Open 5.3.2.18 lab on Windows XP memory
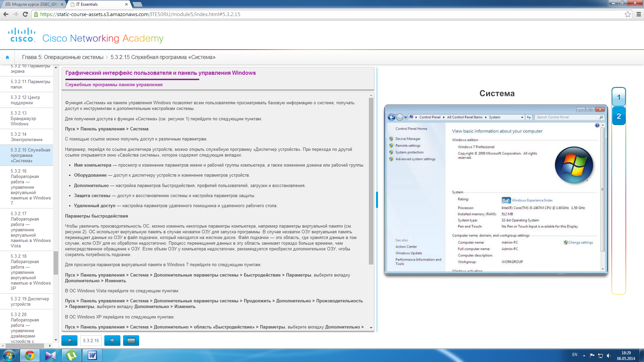 click(26, 272)
